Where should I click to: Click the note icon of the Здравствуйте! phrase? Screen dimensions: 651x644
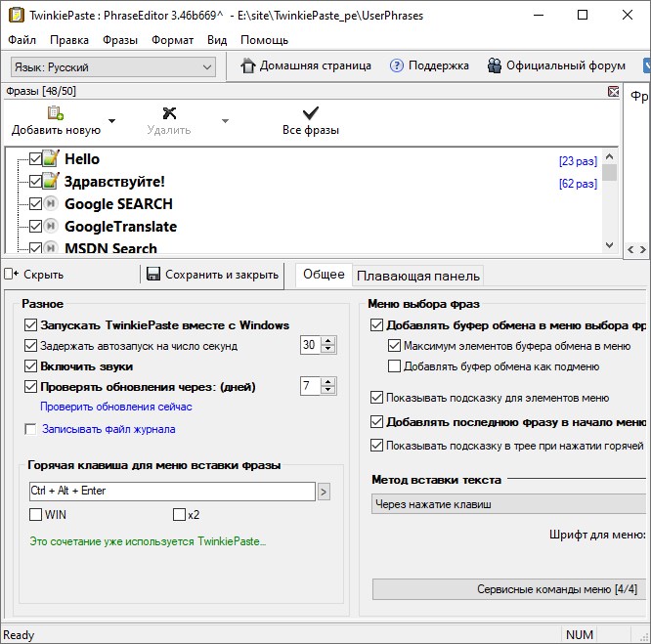[x=51, y=181]
